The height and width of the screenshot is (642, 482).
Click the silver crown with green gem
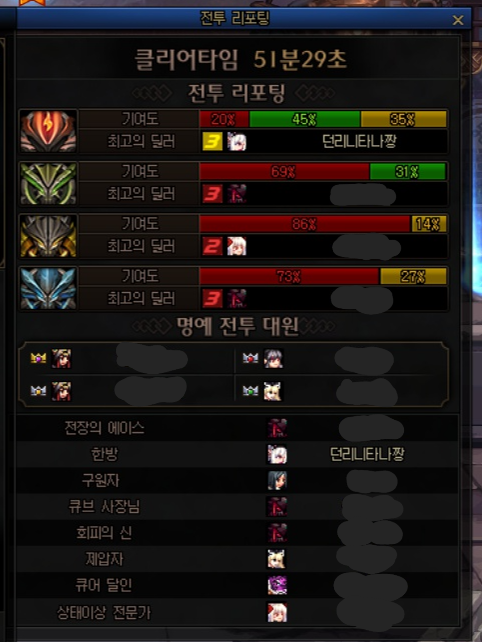pyautogui.click(x=250, y=391)
